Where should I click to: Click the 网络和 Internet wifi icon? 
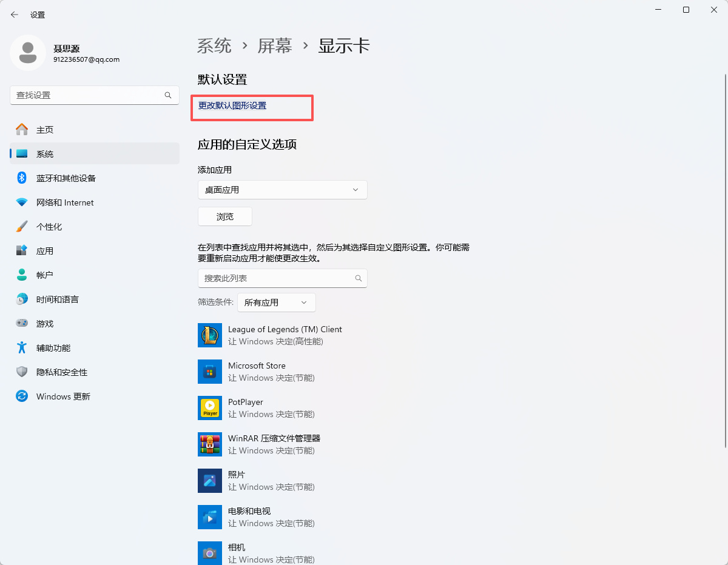coord(22,202)
